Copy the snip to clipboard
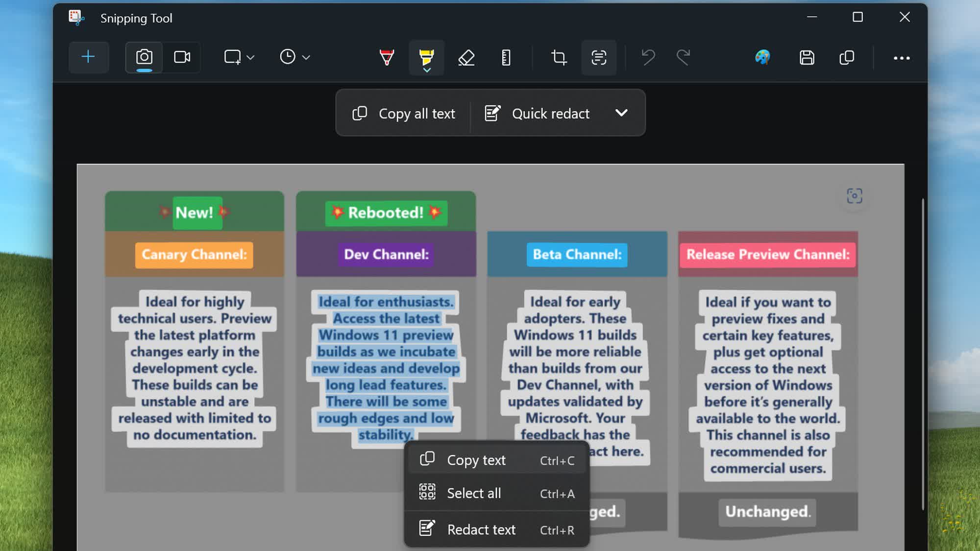This screenshot has height=551, width=980. [x=847, y=57]
